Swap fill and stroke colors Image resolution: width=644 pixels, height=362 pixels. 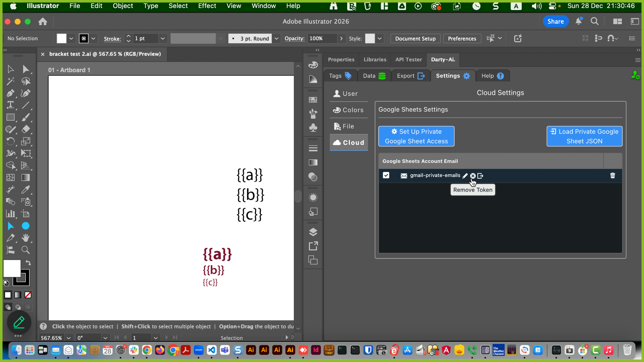tap(29, 263)
